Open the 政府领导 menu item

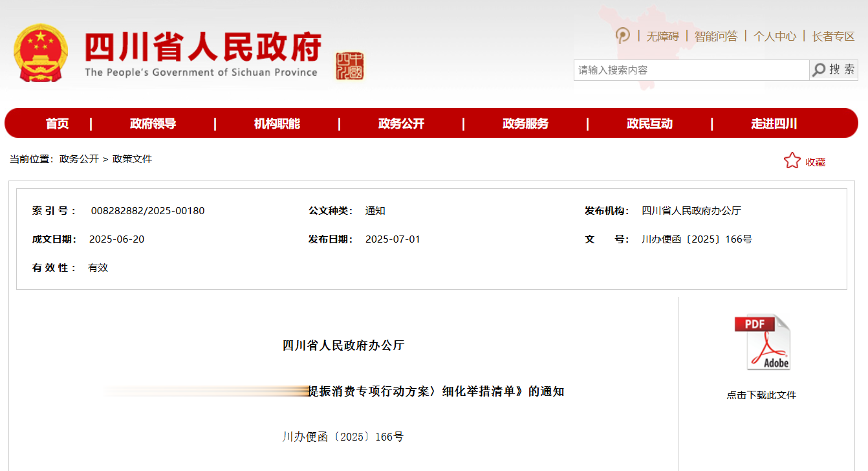153,124
